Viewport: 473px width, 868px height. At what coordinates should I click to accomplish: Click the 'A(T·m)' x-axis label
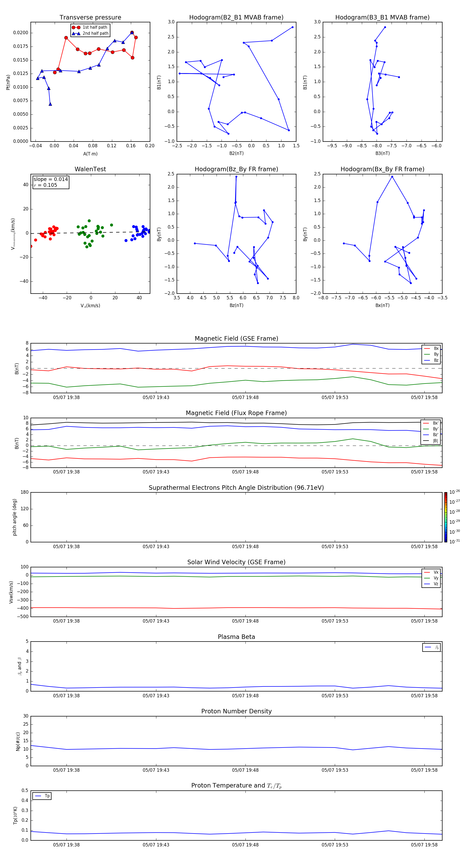(90, 154)
